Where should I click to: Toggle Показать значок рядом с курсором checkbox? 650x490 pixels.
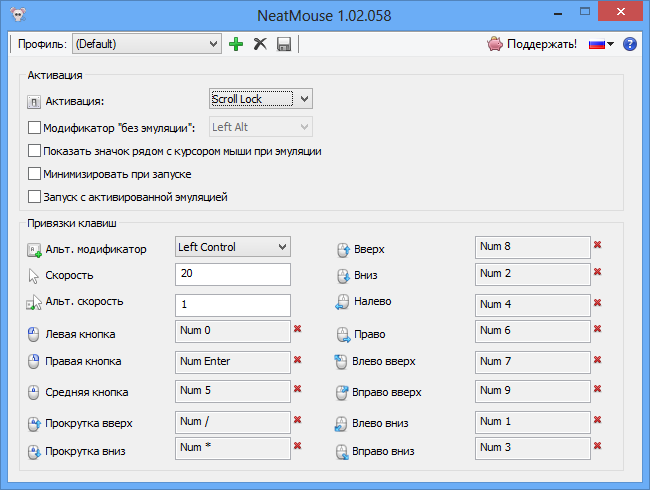pyautogui.click(x=34, y=150)
